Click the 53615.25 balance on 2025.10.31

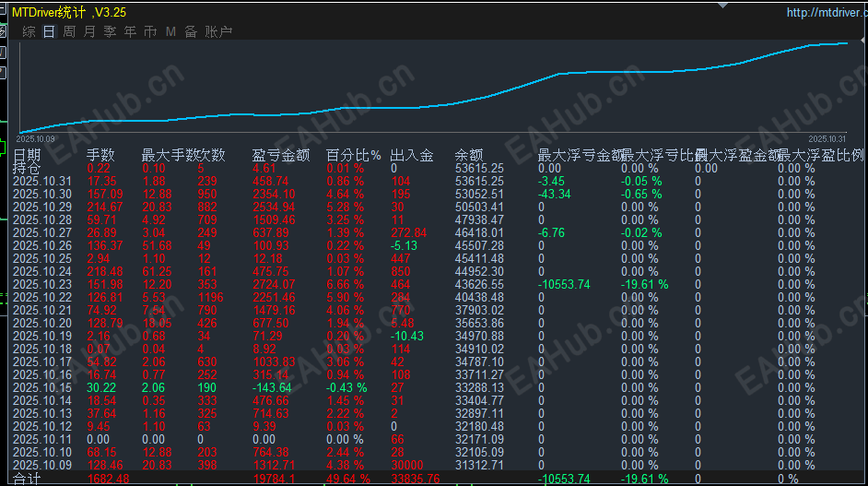(x=479, y=181)
